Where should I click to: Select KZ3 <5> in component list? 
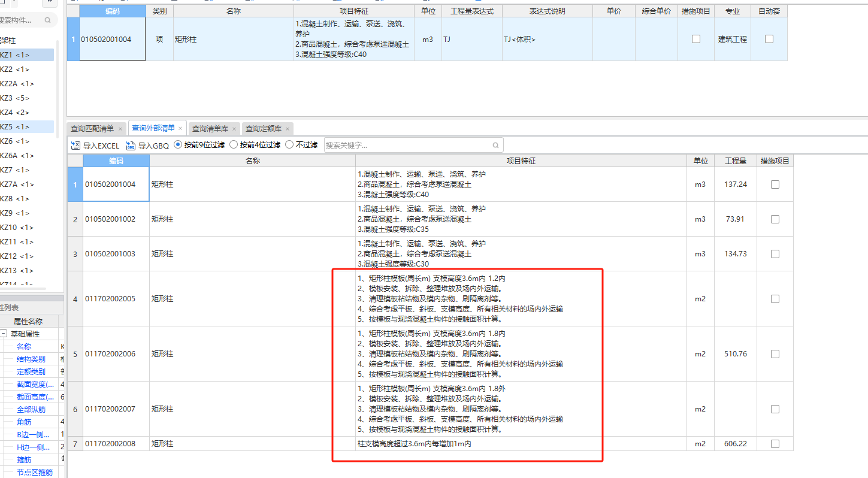coord(26,98)
